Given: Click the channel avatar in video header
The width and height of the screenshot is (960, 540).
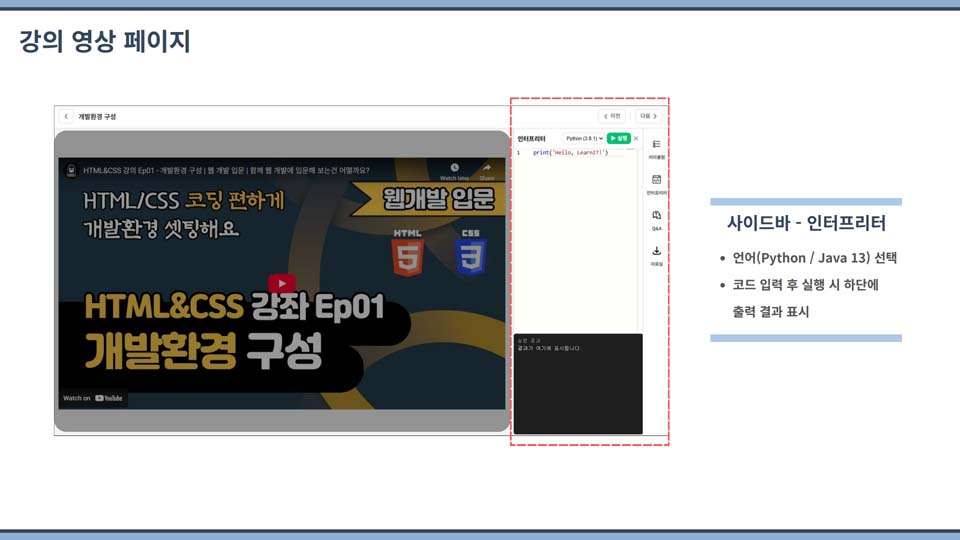Looking at the screenshot, I should coord(71,170).
